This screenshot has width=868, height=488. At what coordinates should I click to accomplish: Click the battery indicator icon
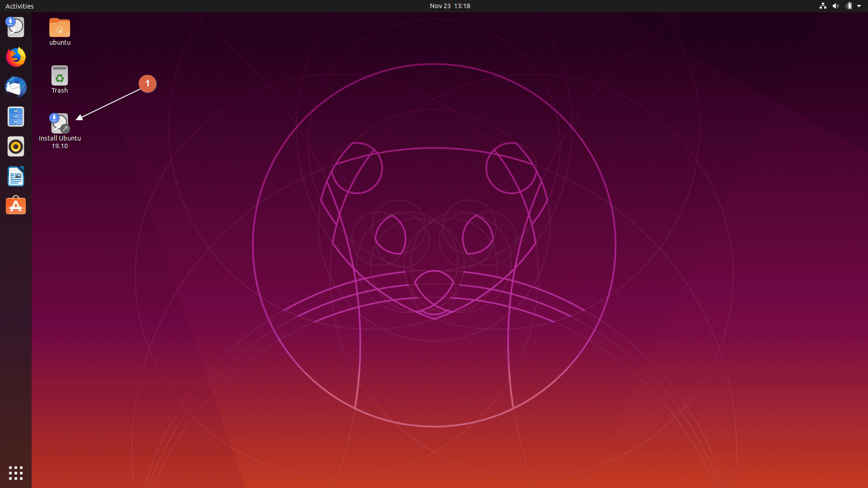click(x=849, y=6)
